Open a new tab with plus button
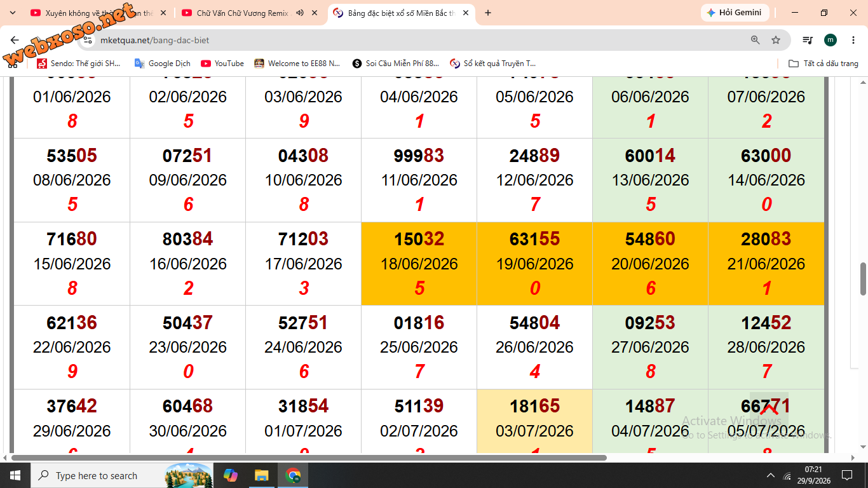 pyautogui.click(x=488, y=13)
